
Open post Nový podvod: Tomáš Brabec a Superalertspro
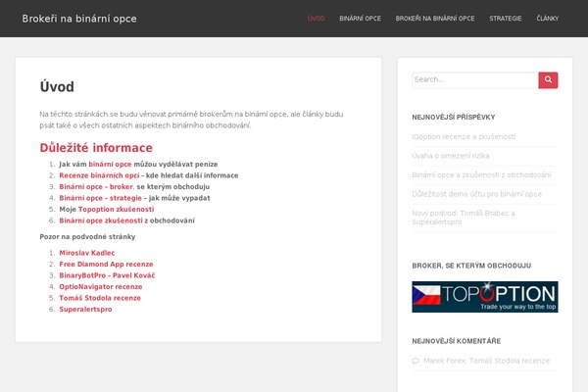(464, 218)
